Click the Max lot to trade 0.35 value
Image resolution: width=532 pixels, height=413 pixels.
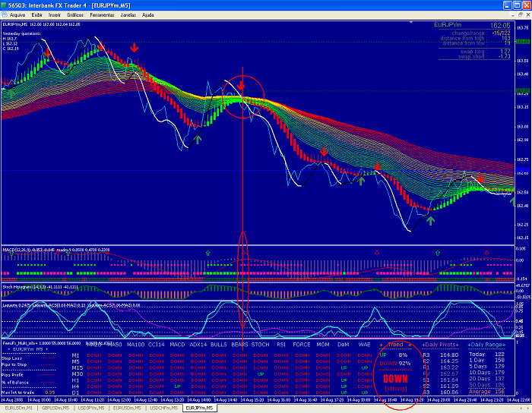50,393
